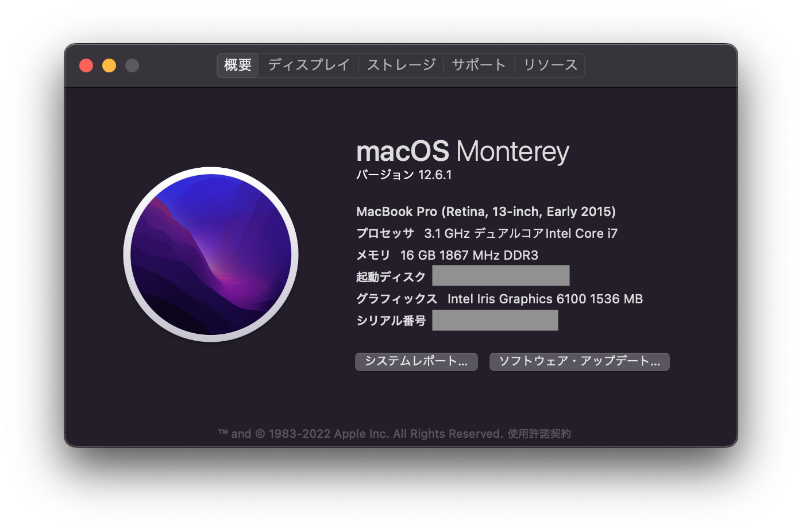The width and height of the screenshot is (802, 532).
Task: Click the redacted 起動ディスク value field
Action: tap(501, 276)
